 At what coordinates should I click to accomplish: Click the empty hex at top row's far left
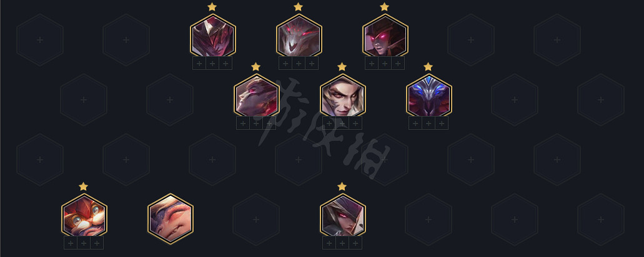tap(40, 40)
